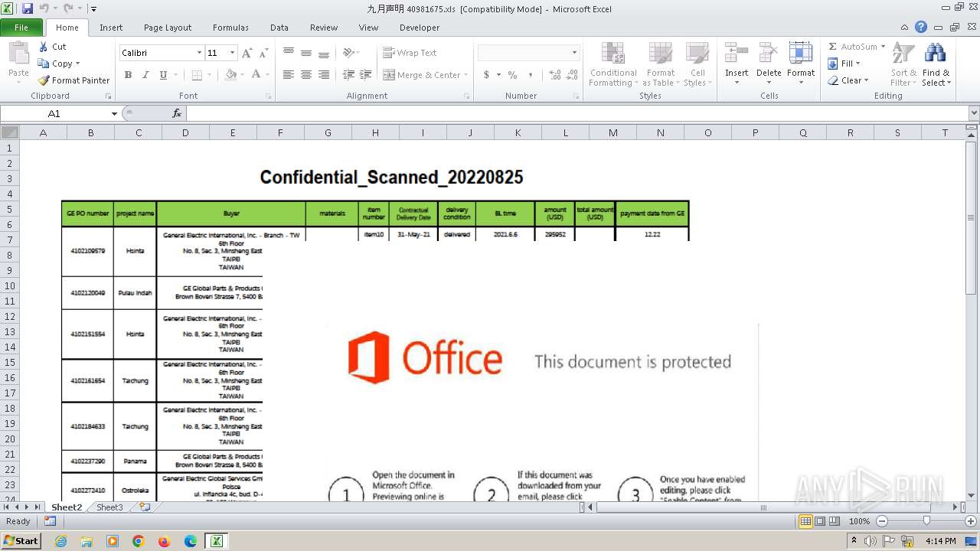Apply the Fill Color bucket
This screenshot has width=980, height=551.
tap(230, 75)
